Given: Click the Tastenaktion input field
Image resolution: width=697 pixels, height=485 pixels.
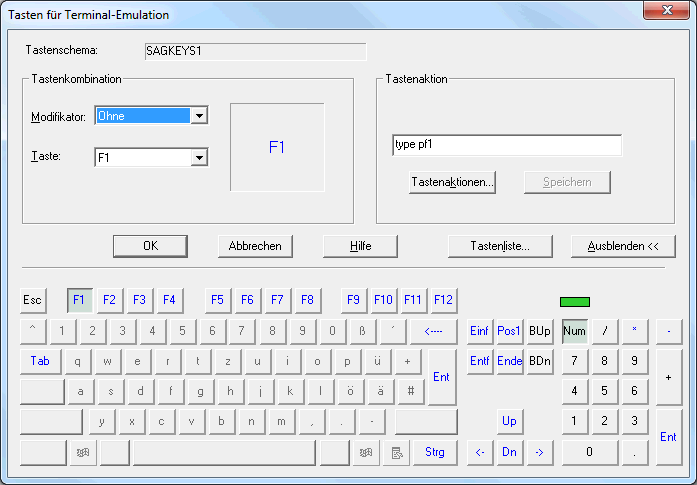Looking at the screenshot, I should point(507,145).
